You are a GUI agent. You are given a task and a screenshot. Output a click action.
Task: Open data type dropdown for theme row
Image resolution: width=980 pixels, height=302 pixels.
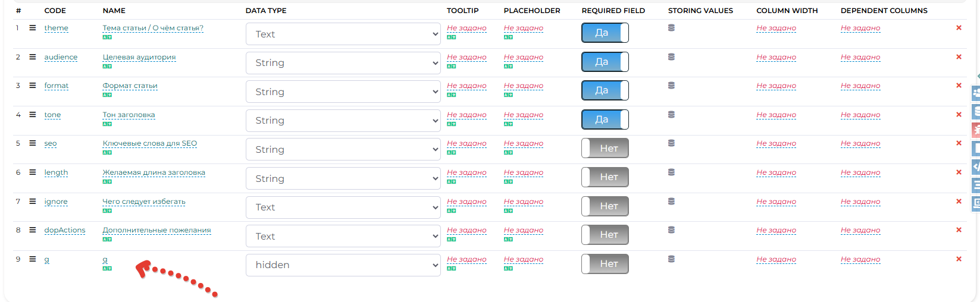pos(343,34)
